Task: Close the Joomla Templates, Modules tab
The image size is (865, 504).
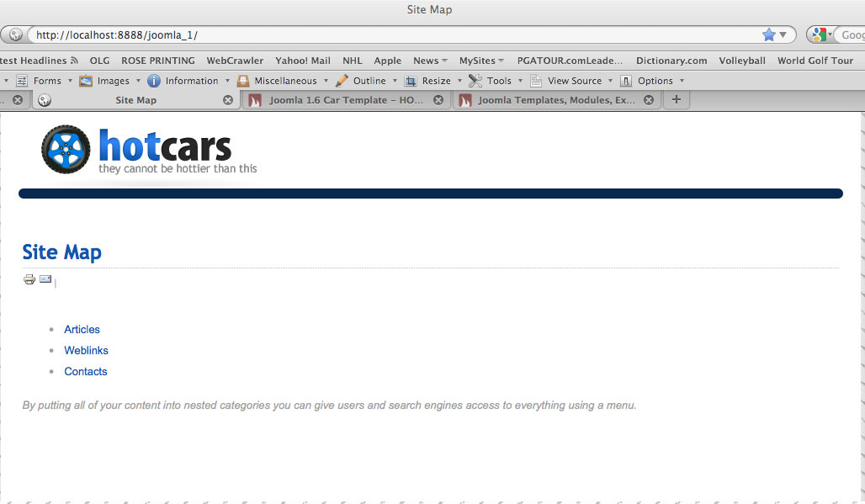Action: pos(649,100)
